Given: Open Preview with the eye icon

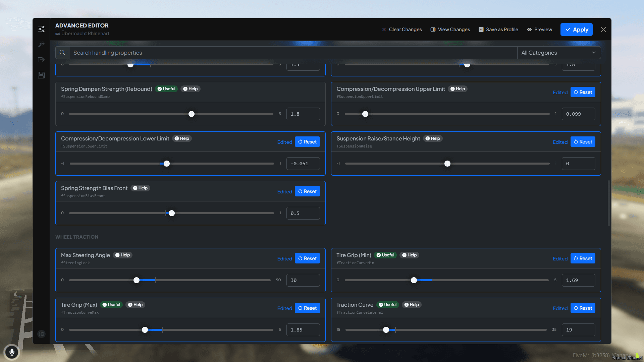Looking at the screenshot, I should click(x=539, y=29).
